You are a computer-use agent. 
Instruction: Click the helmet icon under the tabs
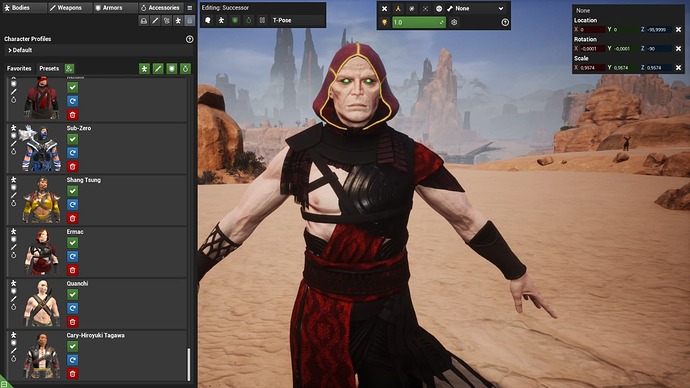click(x=143, y=21)
